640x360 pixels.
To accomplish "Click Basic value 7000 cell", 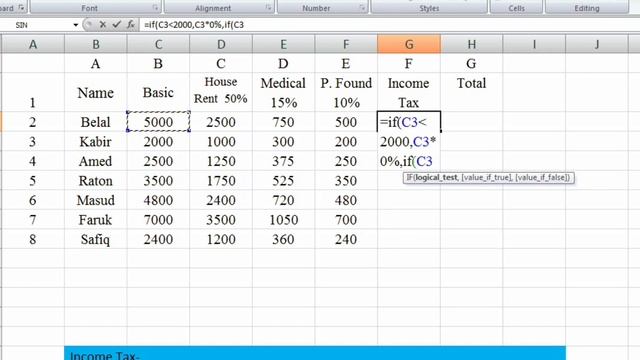I will pos(158,220).
